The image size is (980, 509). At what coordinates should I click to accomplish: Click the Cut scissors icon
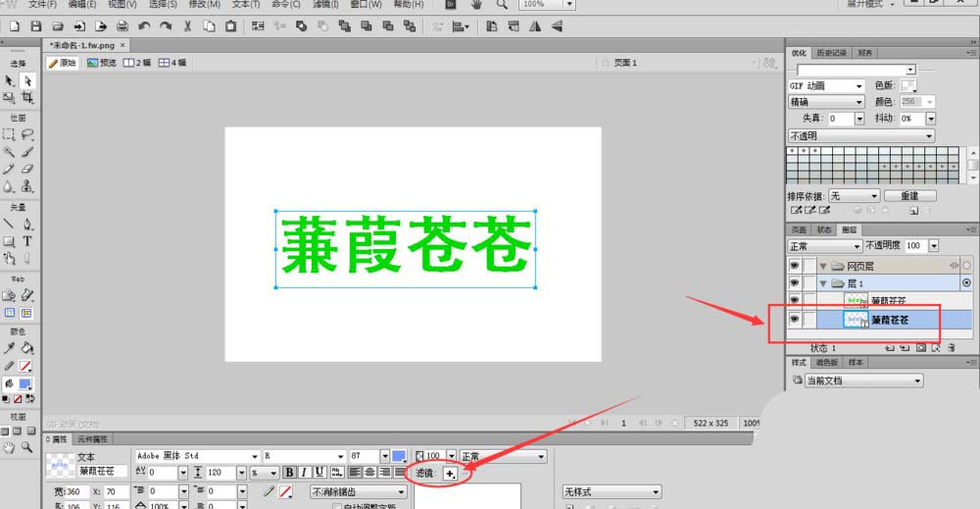pos(188,25)
